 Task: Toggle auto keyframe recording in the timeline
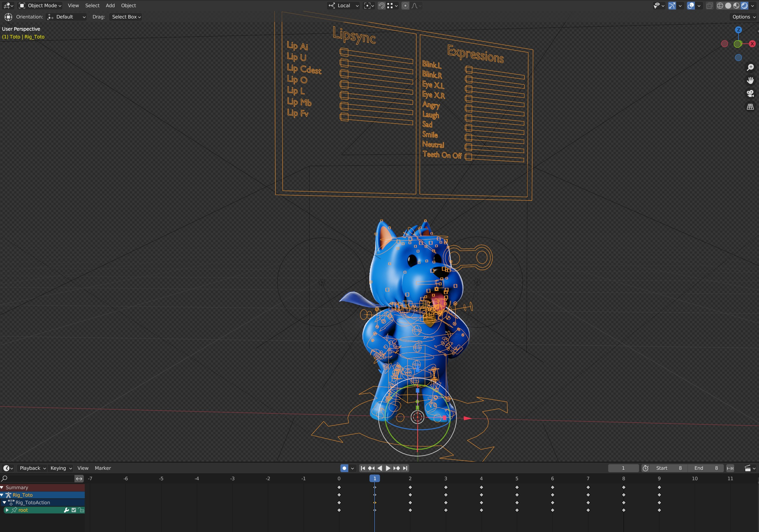click(344, 468)
